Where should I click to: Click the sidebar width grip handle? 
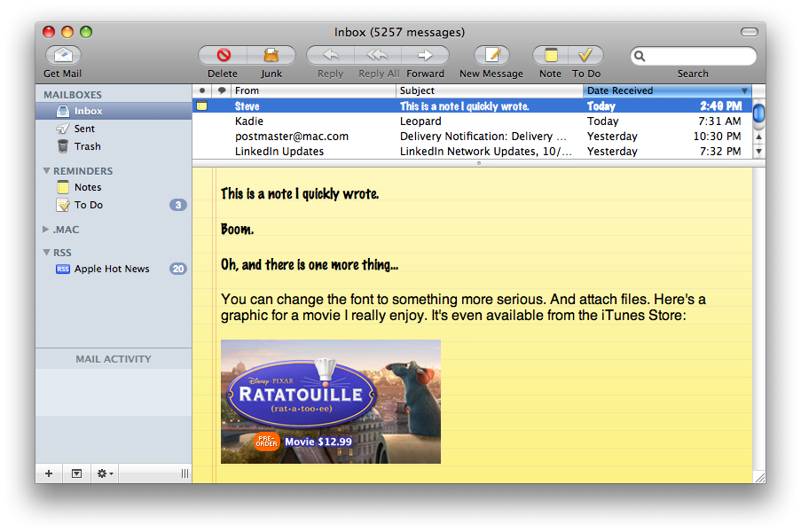click(x=185, y=473)
